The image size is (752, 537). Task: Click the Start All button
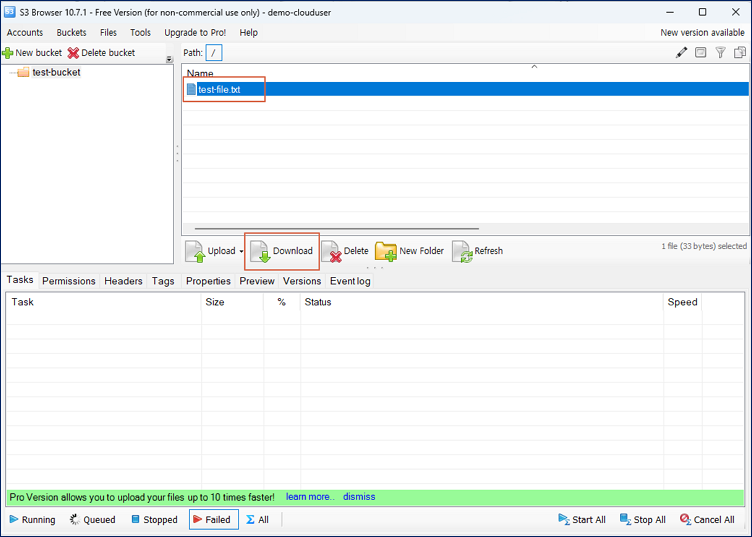(x=582, y=520)
